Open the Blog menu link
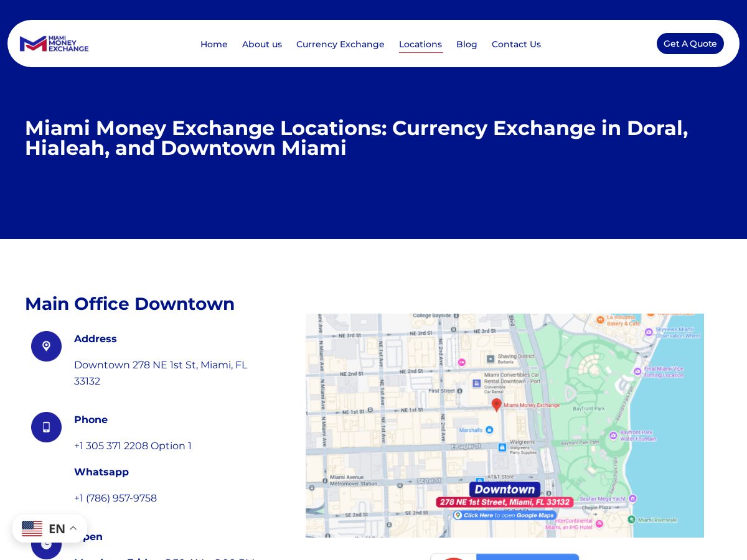 (x=467, y=44)
